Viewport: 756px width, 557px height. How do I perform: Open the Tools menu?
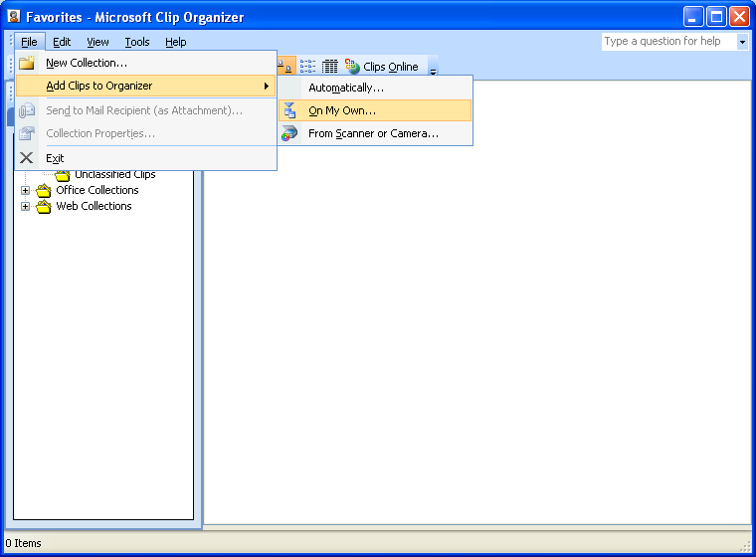pos(137,42)
